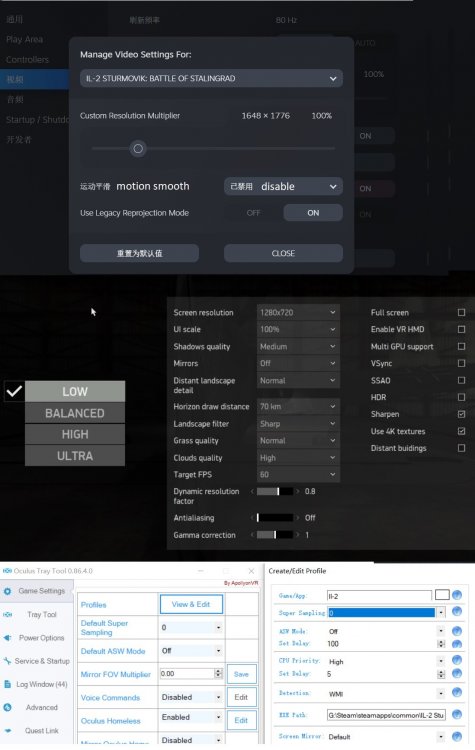Screen dimensions: 475x750
Task: Select 开发者 tab in SteamVR settings
Action: pyautogui.click(x=19, y=140)
